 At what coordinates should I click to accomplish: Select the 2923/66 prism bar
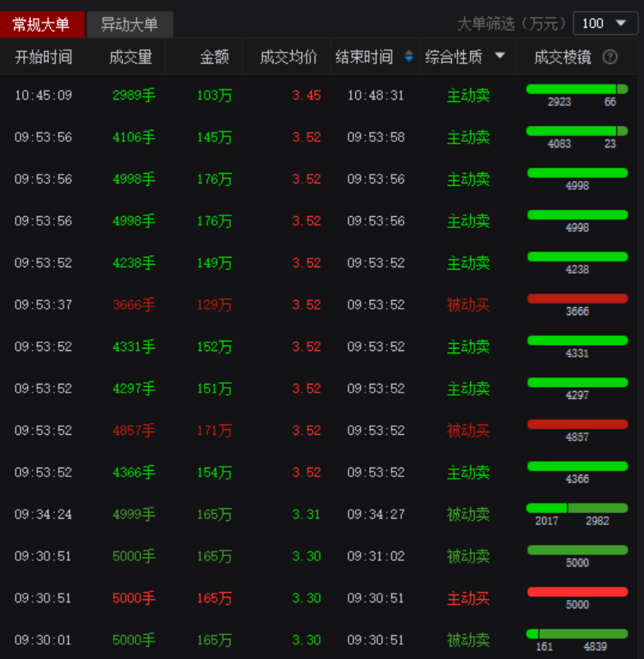click(577, 89)
